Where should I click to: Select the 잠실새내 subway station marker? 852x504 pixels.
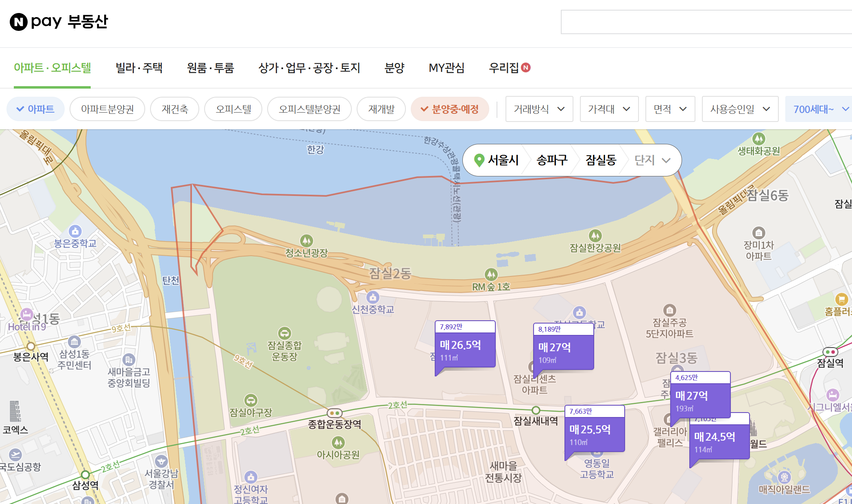point(536,410)
